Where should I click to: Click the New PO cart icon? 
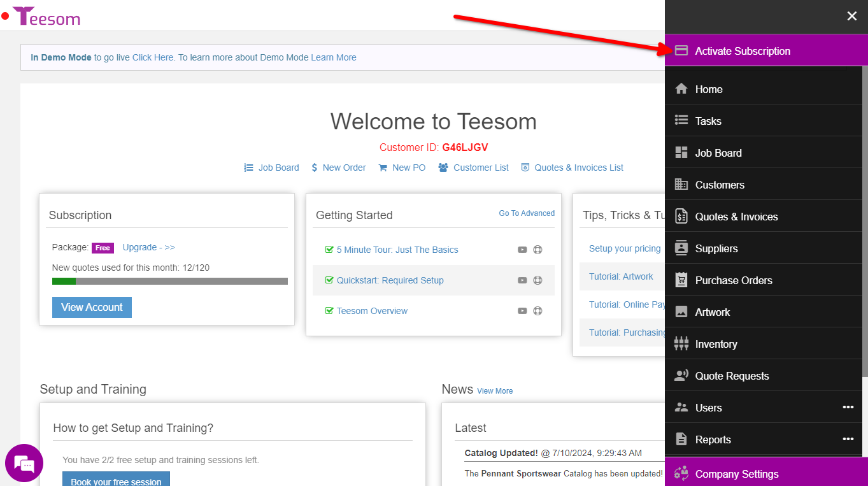[x=383, y=168]
